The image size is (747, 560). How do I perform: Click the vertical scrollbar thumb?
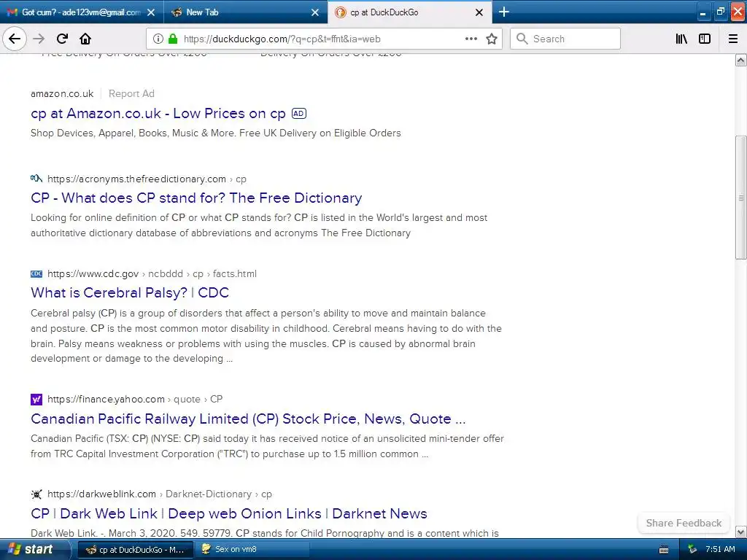click(x=741, y=197)
